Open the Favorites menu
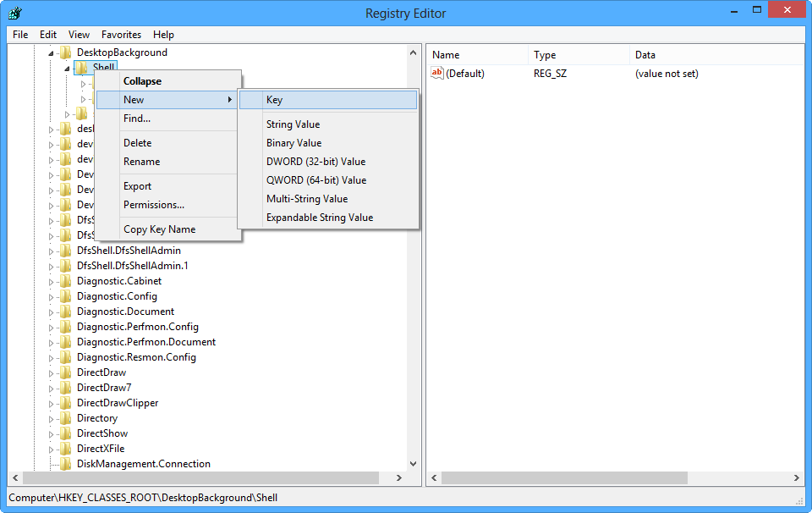The height and width of the screenshot is (513, 812). pyautogui.click(x=121, y=35)
